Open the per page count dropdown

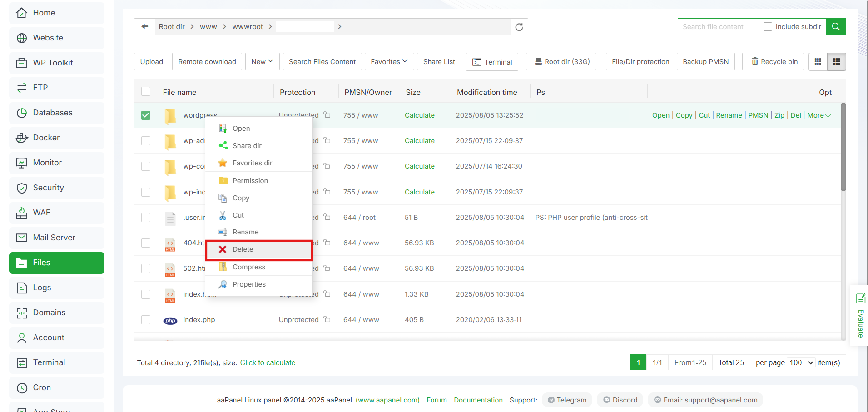(801, 362)
